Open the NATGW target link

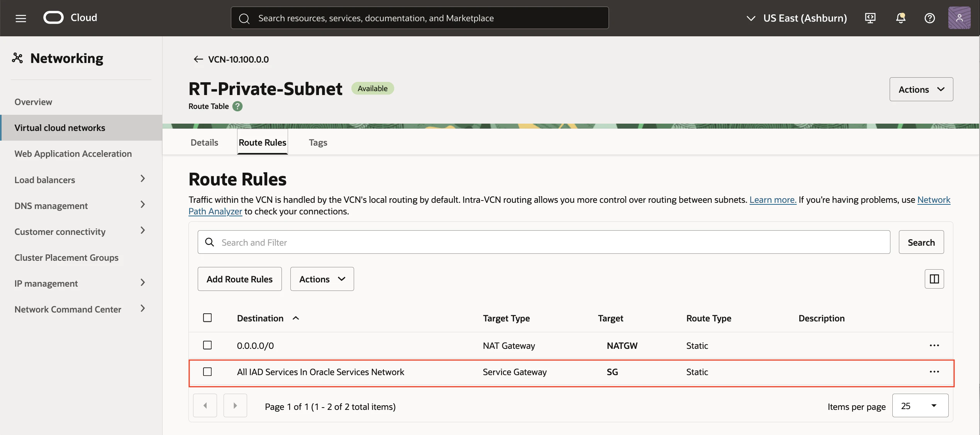622,345
